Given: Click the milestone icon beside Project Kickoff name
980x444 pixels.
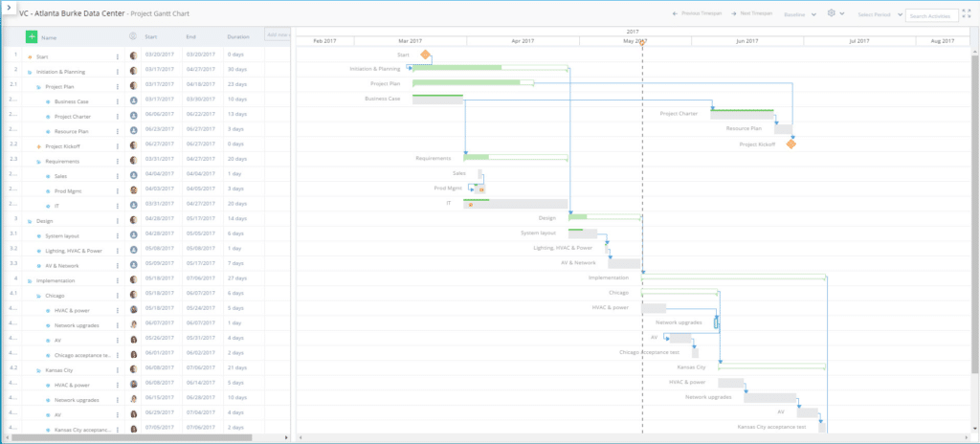Looking at the screenshot, I should 38,146.
